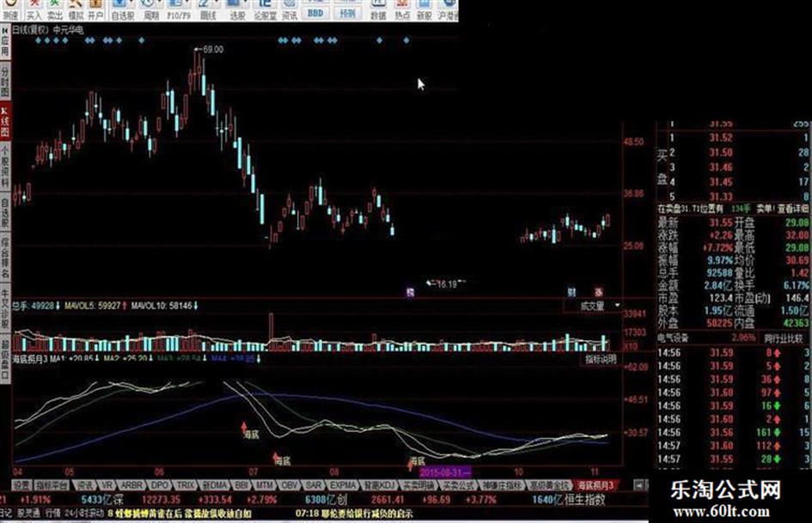Image resolution: width=812 pixels, height=523 pixels.
Task: Click the BBD toolbar button
Action: pos(314,12)
